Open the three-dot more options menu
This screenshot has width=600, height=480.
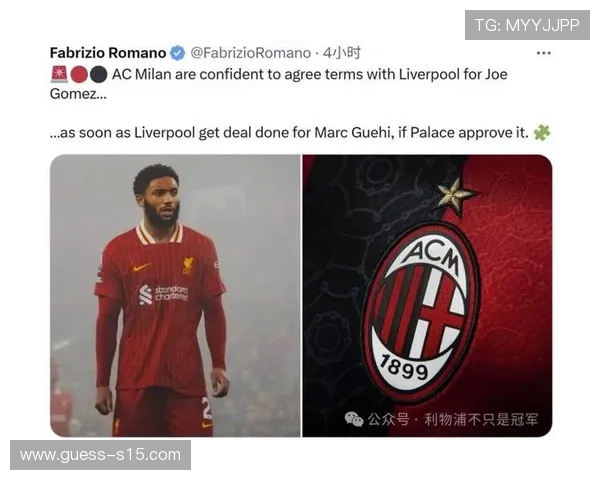pos(543,53)
